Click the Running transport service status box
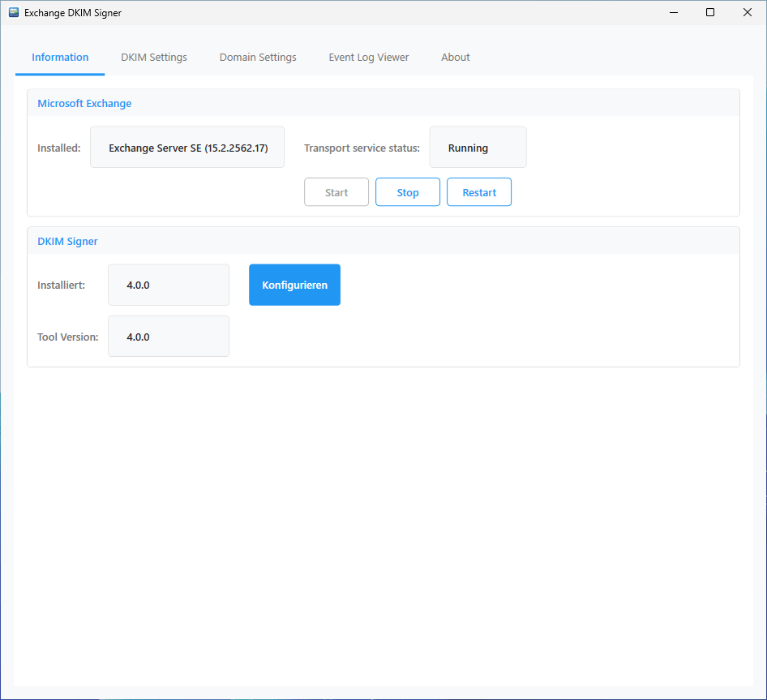Screen dimensions: 767x700 478,147
